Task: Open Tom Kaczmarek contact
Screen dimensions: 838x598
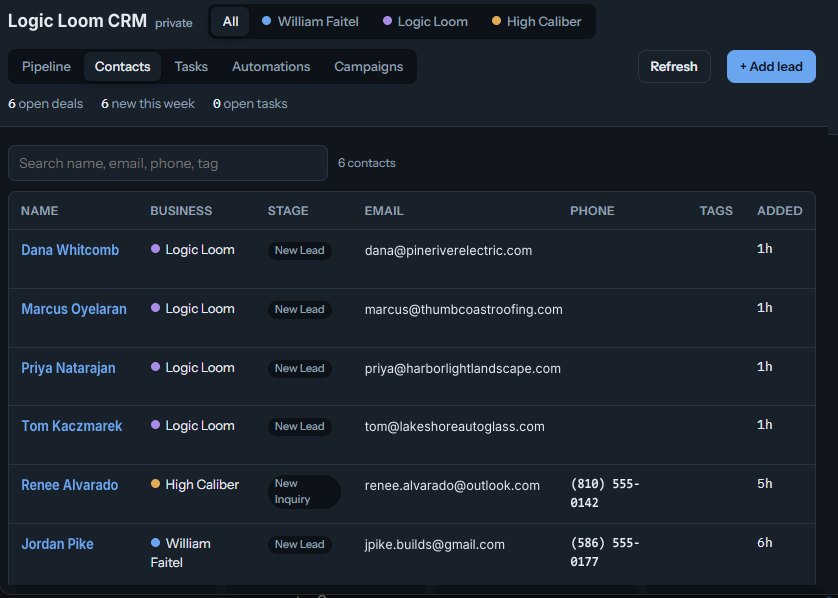Action: tap(72, 426)
